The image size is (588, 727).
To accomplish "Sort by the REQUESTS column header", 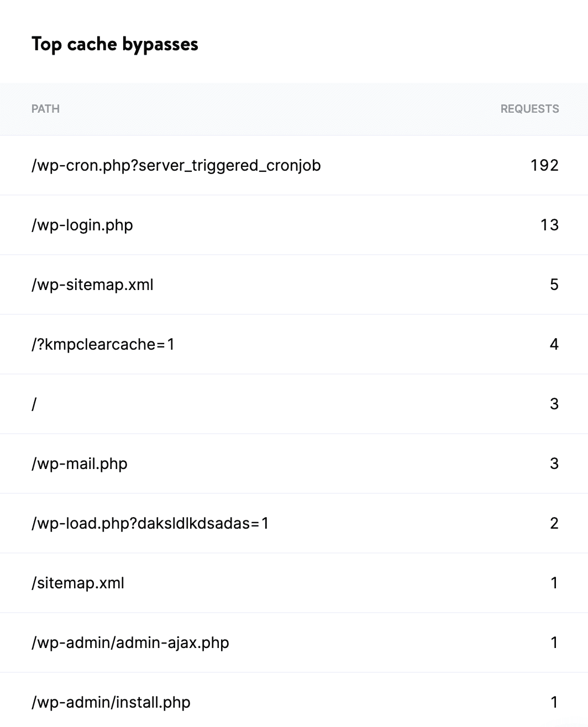I will (x=530, y=109).
